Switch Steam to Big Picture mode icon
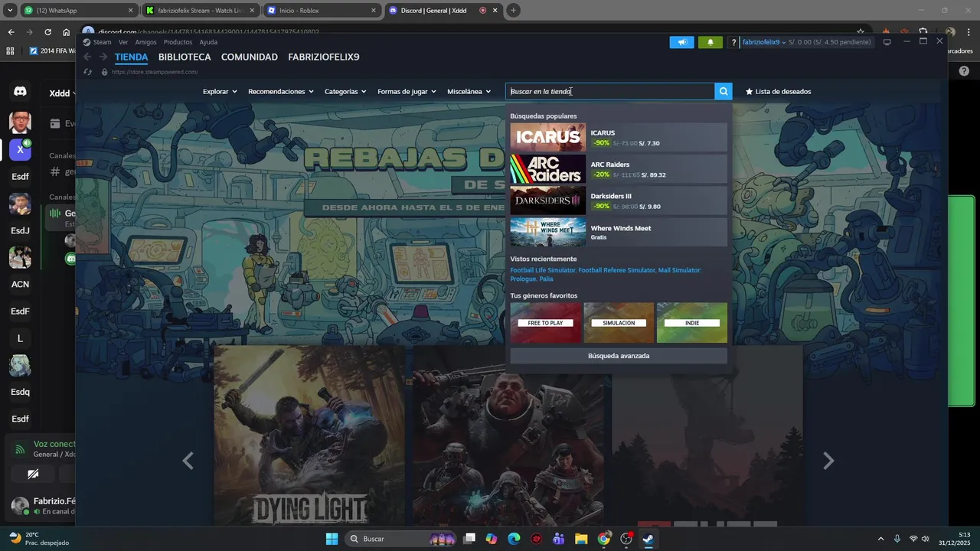 click(887, 42)
